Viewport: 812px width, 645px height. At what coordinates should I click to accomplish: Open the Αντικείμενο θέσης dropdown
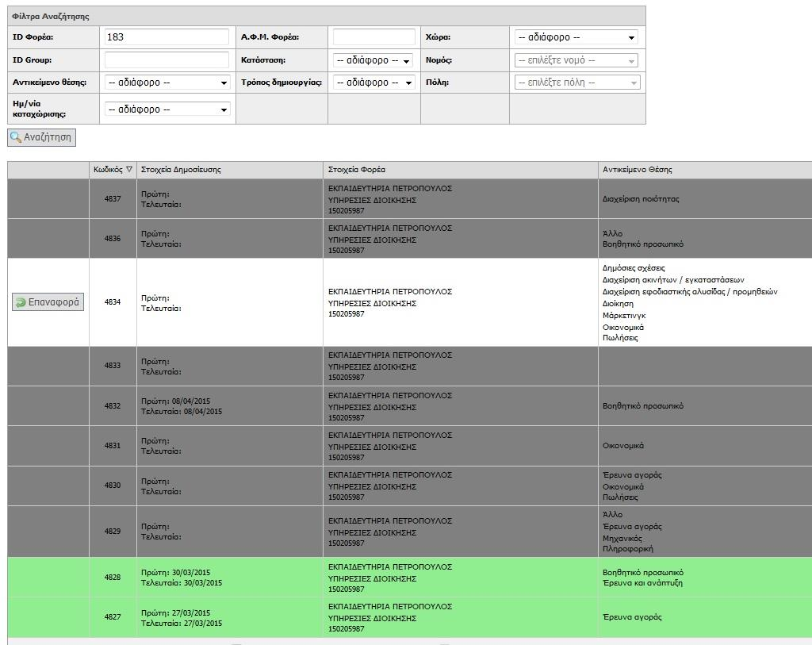pos(167,83)
